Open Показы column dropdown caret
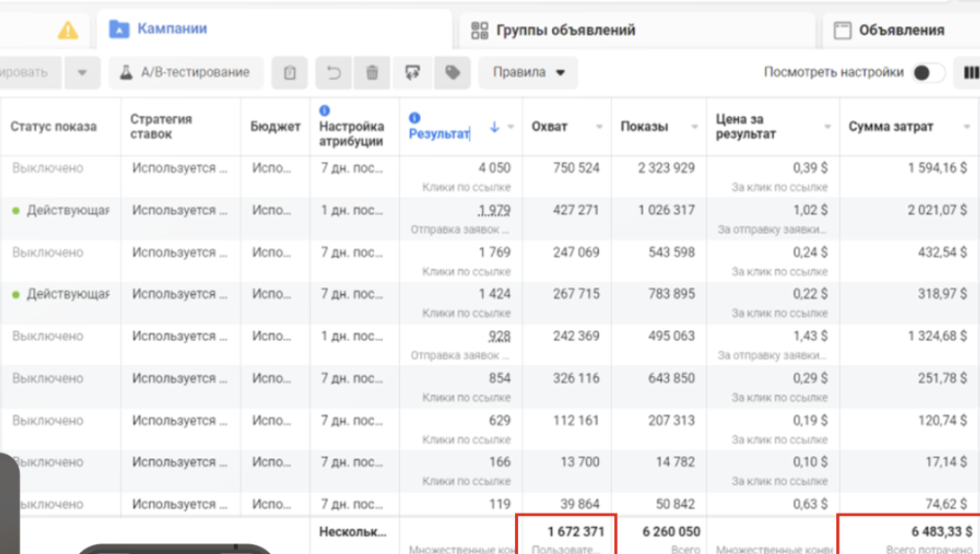This screenshot has width=980, height=554. click(x=694, y=127)
